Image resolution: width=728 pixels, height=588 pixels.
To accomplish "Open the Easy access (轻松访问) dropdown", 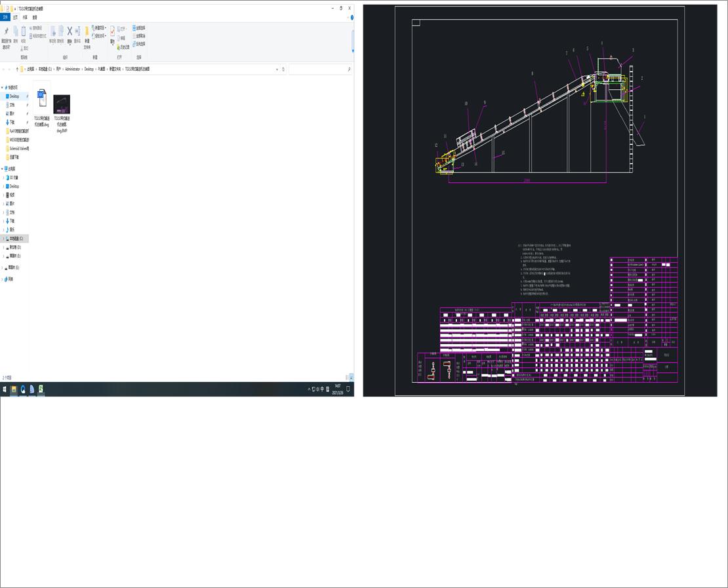I will point(99,36).
